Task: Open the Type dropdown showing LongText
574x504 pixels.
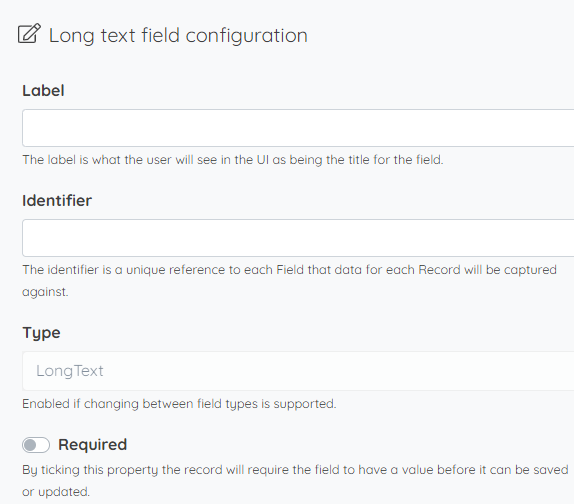Action: point(298,371)
